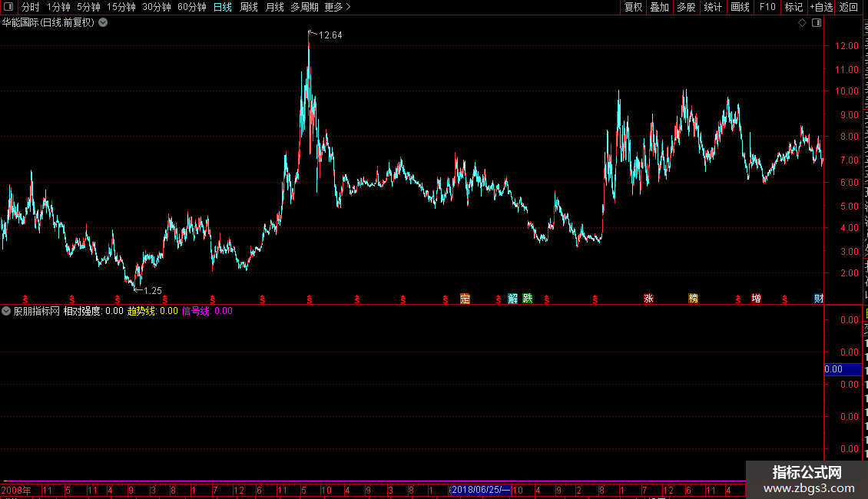Image resolution: width=868 pixels, height=499 pixels.
Task: Toggle the right side panel icon
Action: 817,23
